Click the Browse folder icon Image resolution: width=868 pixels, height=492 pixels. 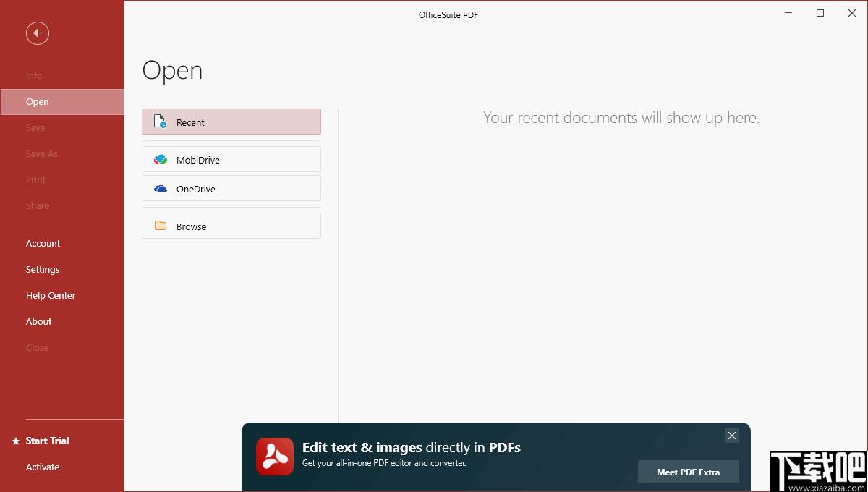click(x=161, y=226)
